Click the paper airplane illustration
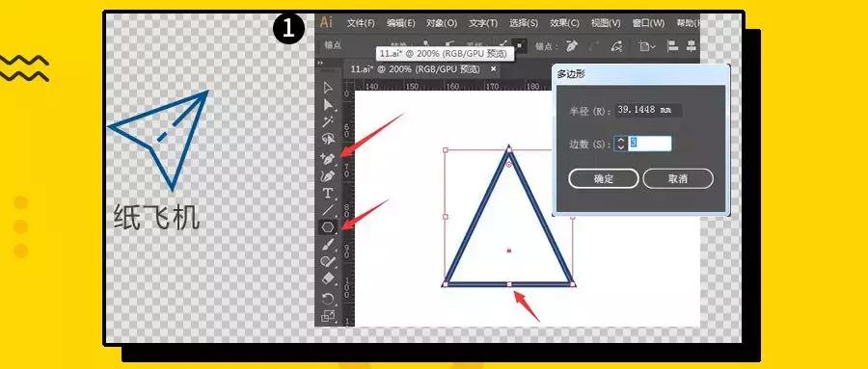868x369 pixels. [x=158, y=140]
